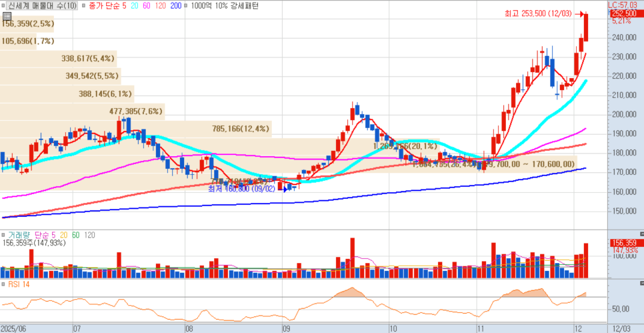This screenshot has height=333, width=644.
Task: Click the blue 200-day moving average legend
Action: [x=175, y=6]
